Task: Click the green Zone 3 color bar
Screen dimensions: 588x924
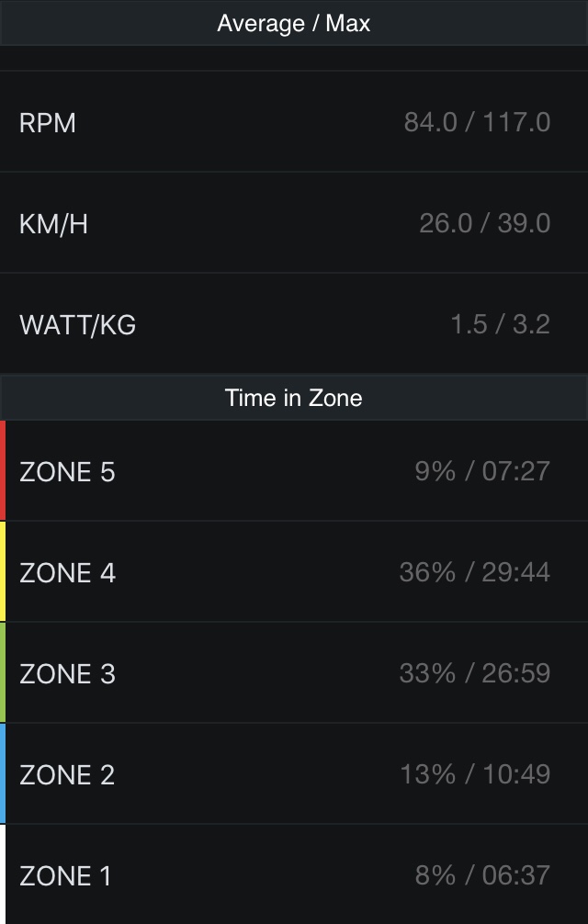Action: pos(3,672)
